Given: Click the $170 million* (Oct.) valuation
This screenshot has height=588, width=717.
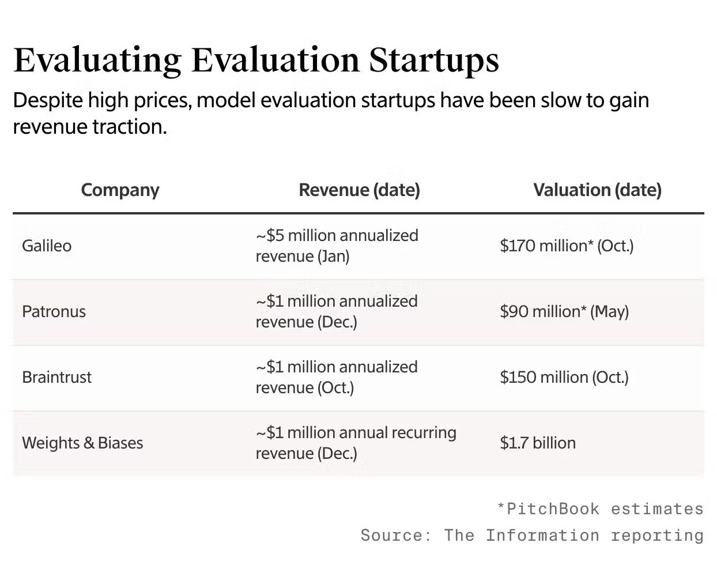Looking at the screenshot, I should point(567,246).
